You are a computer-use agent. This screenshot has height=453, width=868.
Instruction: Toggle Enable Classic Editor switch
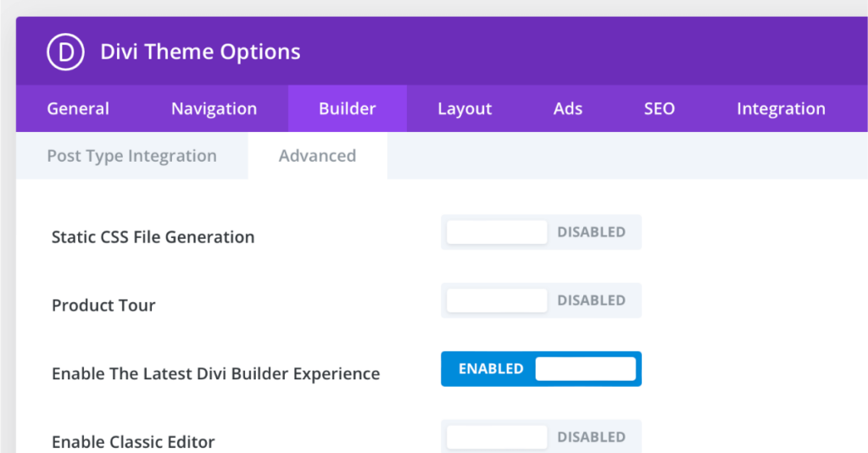coord(541,437)
